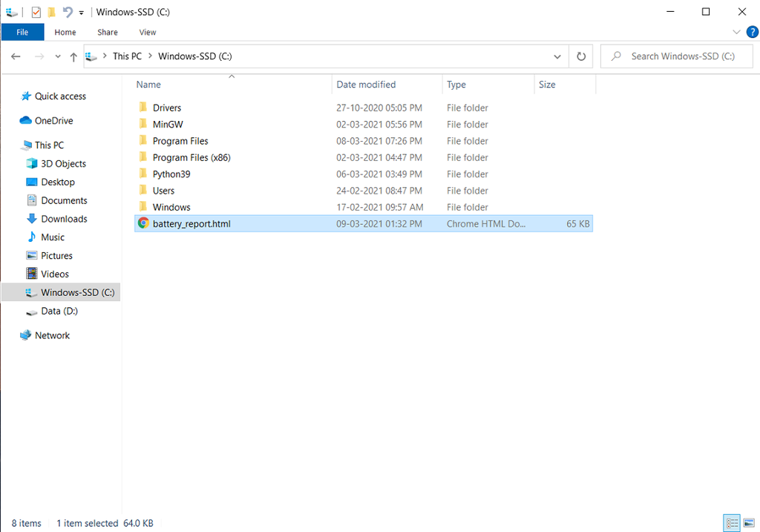Screen dimensions: 760x532
Task: Click the Help question mark icon
Action: (x=752, y=32)
